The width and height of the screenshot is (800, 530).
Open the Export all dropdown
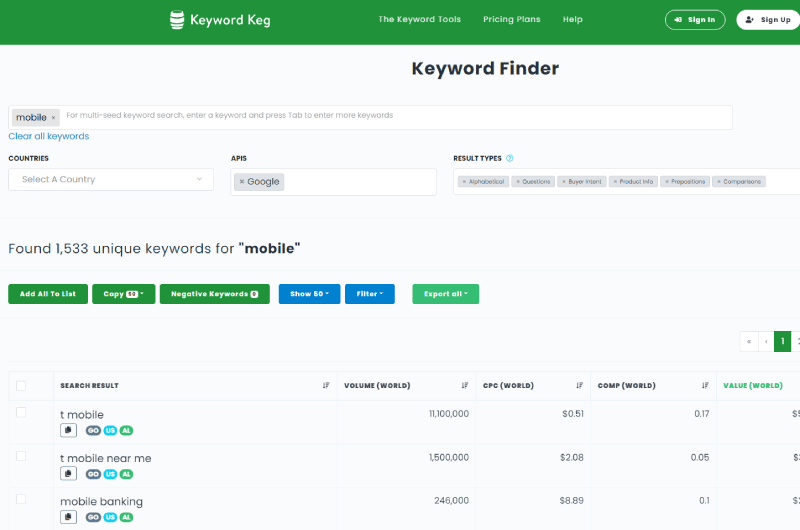(x=445, y=294)
